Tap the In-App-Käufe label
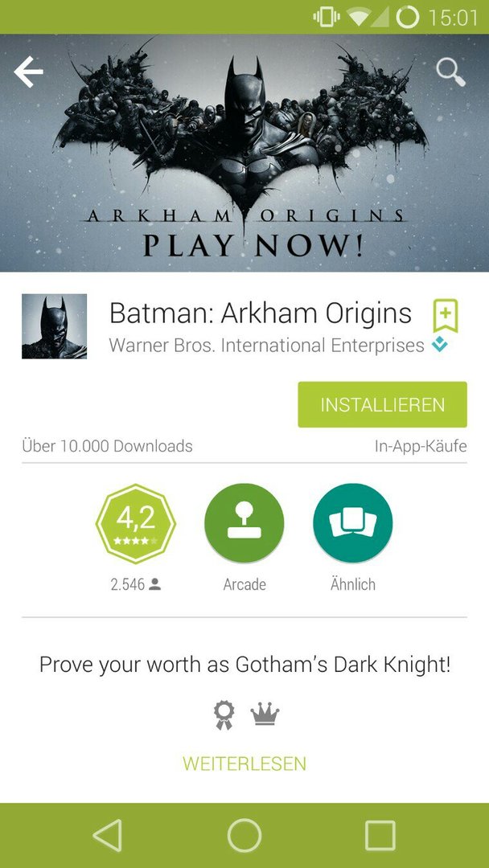 [x=421, y=446]
